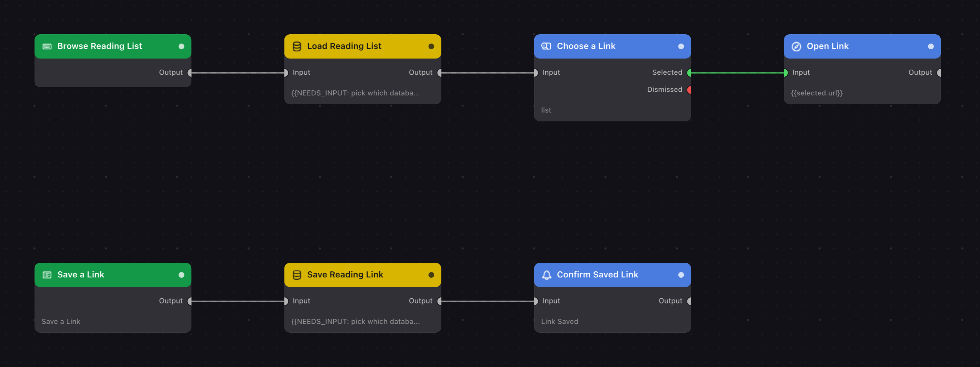The image size is (980, 367).
Task: Click 'Link Saved' text in Confirm Saved Link
Action: [x=560, y=321]
